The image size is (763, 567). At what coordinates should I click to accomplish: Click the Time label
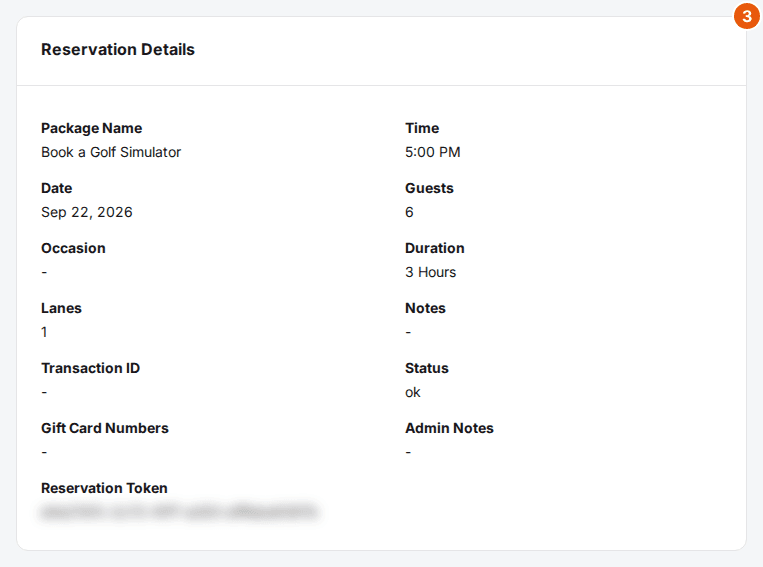(422, 128)
